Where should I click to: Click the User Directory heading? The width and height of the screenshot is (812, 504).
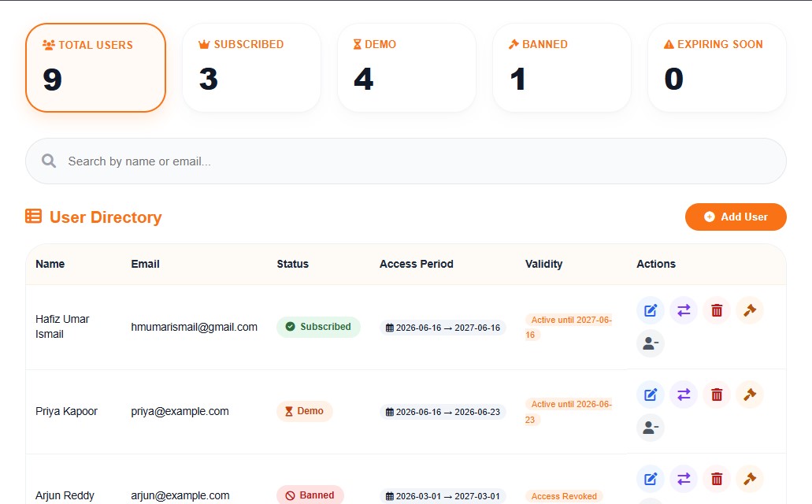(106, 217)
